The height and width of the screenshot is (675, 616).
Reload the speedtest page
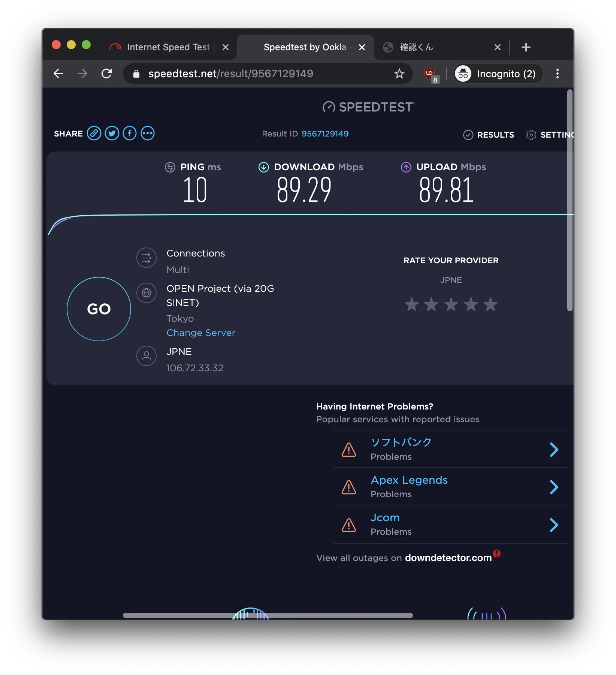(107, 74)
